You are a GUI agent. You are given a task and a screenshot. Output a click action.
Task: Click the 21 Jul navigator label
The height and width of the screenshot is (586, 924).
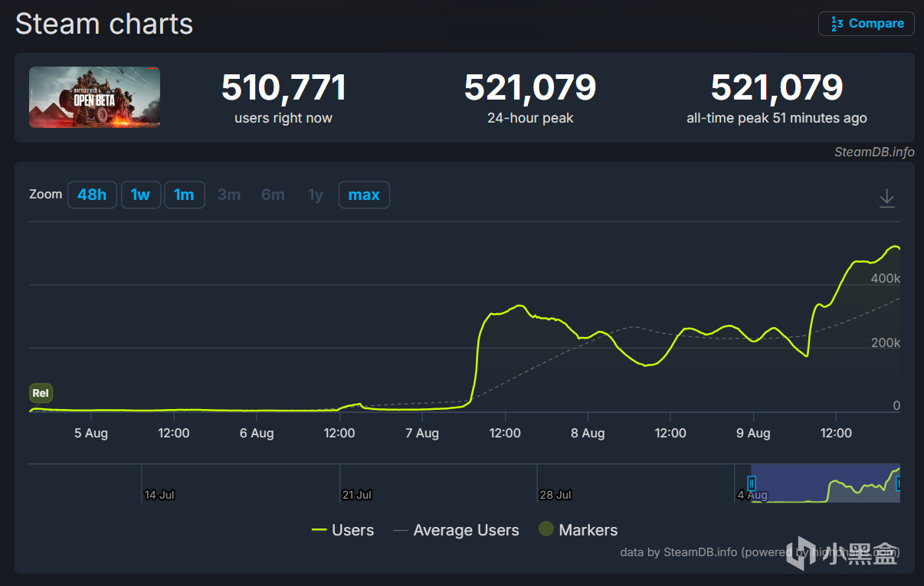click(357, 495)
